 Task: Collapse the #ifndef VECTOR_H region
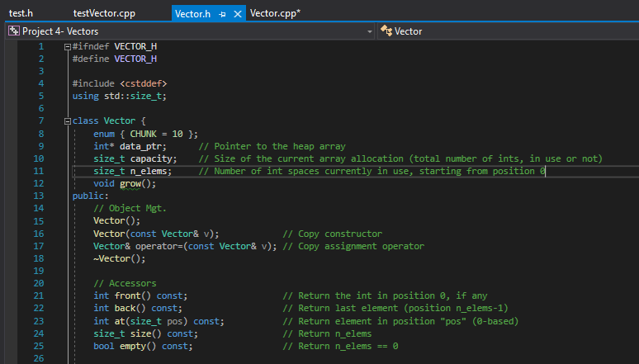68,47
